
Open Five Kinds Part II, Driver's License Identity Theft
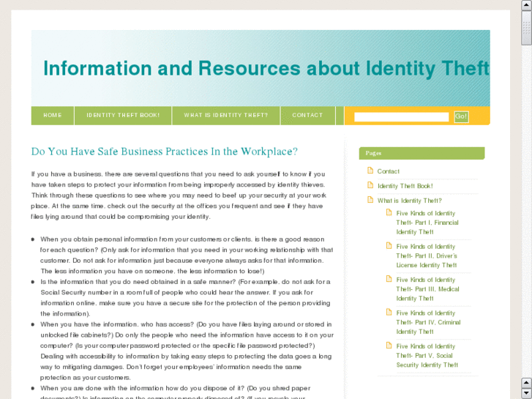(427, 256)
